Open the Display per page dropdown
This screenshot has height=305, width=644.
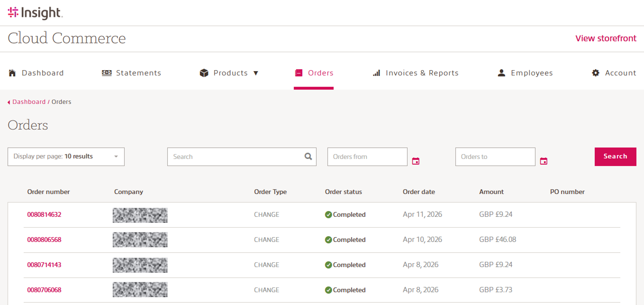(x=66, y=156)
